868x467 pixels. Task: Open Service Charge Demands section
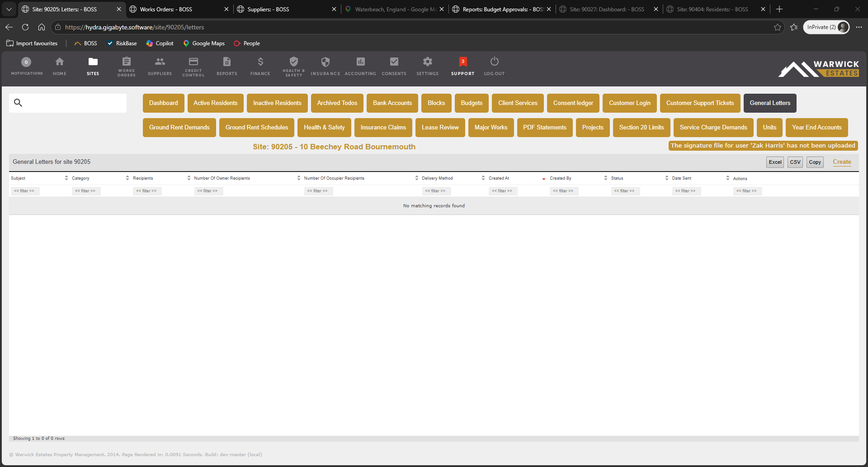click(x=713, y=128)
